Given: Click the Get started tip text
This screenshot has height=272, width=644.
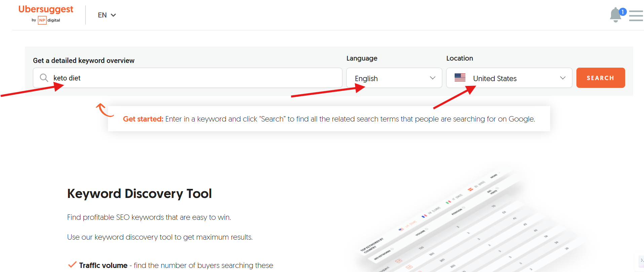Looking at the screenshot, I should [x=329, y=119].
